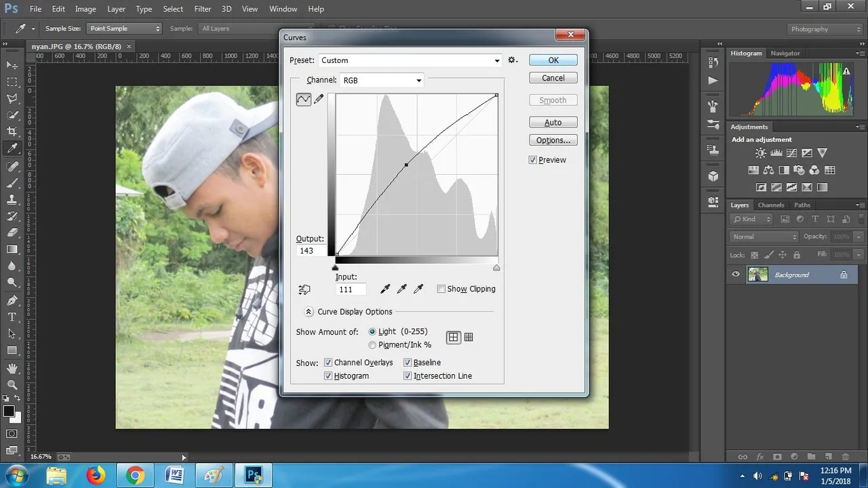Choose the pencil draw-curve icon in Curves

click(319, 100)
